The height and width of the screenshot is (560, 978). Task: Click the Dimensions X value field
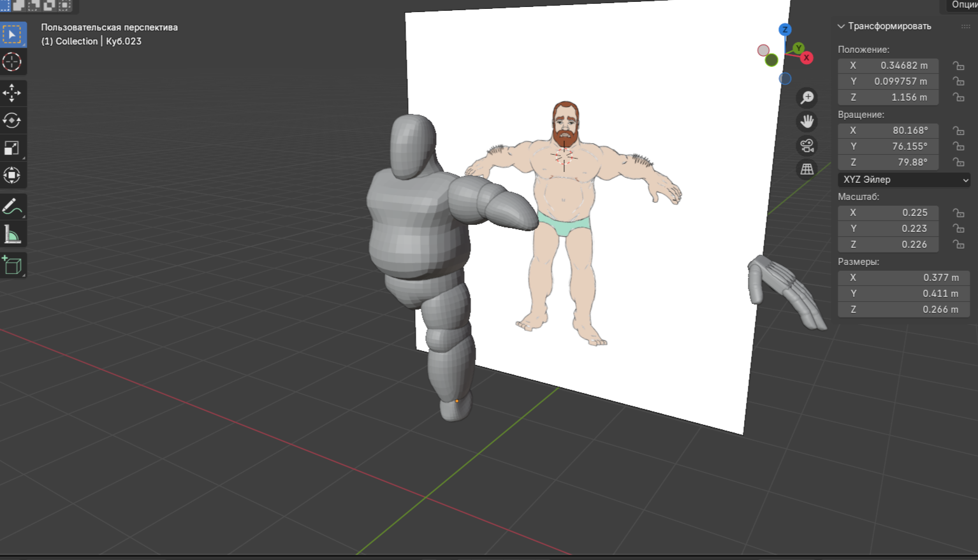(903, 278)
